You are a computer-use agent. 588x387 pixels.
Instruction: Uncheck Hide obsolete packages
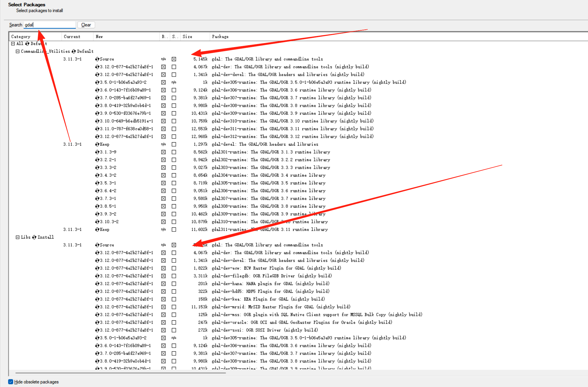click(x=11, y=382)
